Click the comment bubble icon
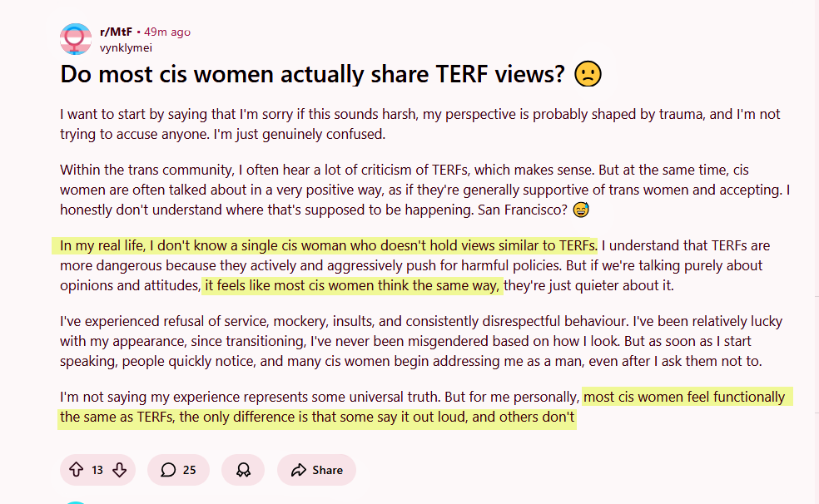819x504 pixels. pyautogui.click(x=168, y=470)
